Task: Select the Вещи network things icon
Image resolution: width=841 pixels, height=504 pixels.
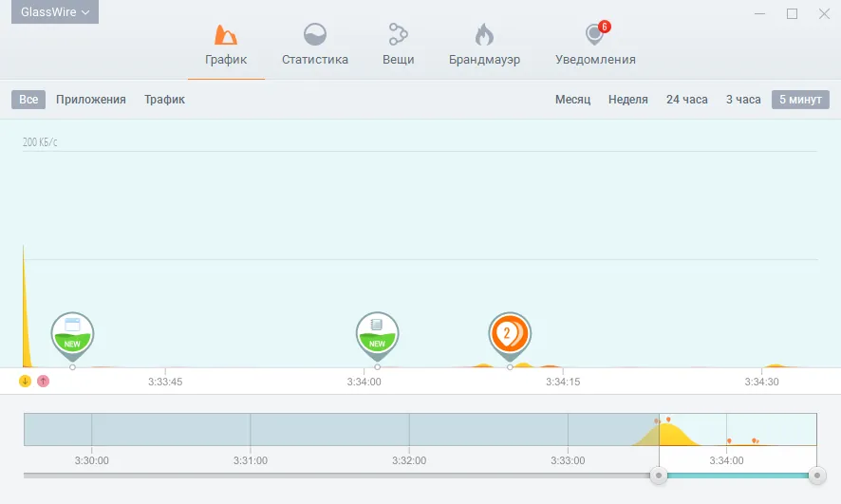Action: 398,34
